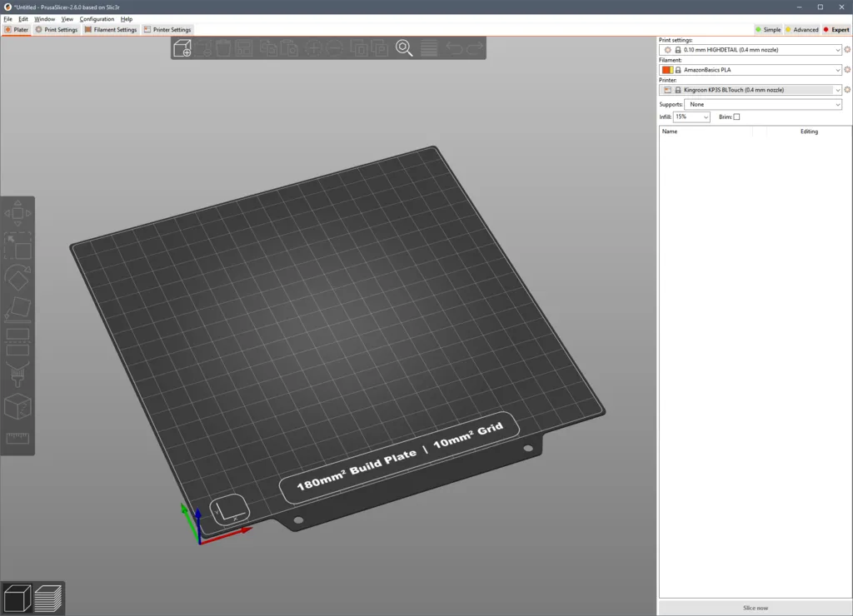The image size is (853, 616).
Task: Open the Configuration menu
Action: pos(97,19)
